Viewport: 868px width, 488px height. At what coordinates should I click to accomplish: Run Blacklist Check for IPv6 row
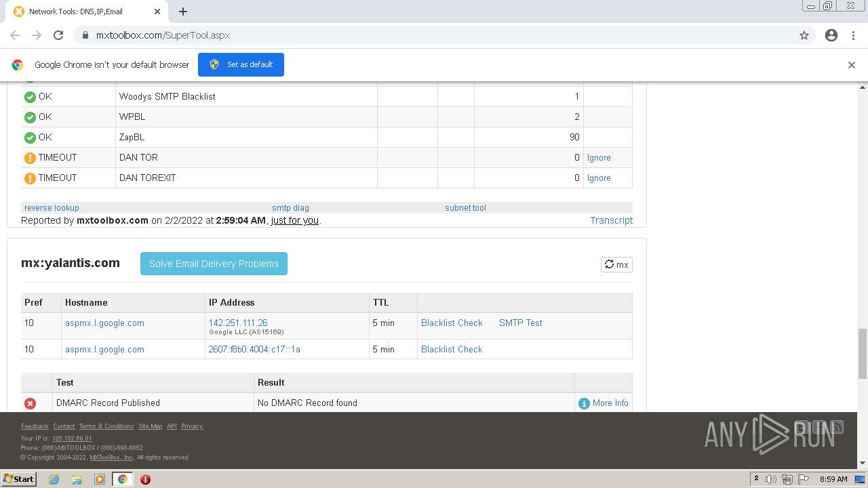click(452, 350)
